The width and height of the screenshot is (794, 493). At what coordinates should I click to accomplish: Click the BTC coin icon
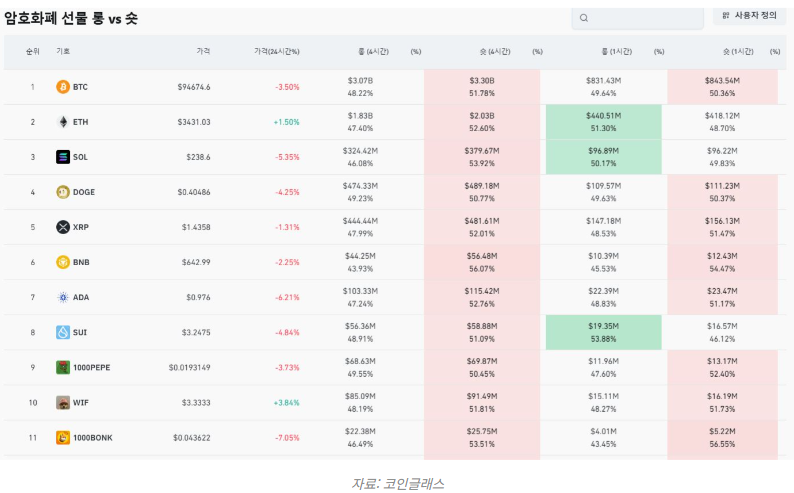point(63,87)
